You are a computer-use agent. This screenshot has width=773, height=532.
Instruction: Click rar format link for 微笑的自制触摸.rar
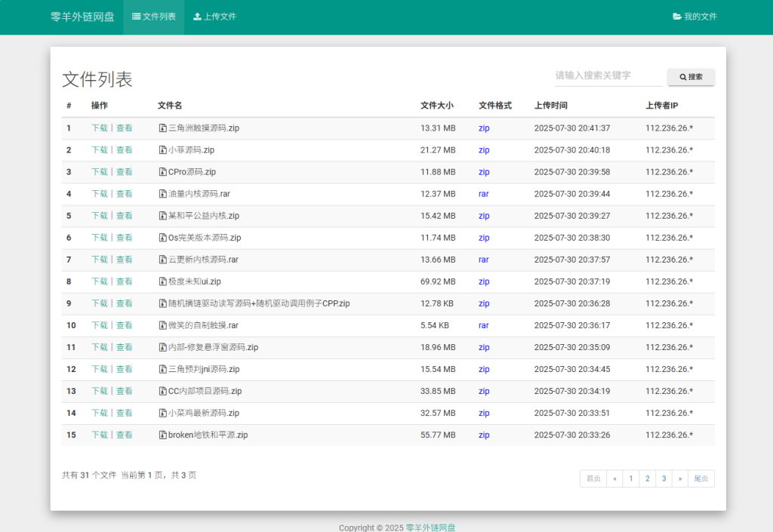point(484,325)
